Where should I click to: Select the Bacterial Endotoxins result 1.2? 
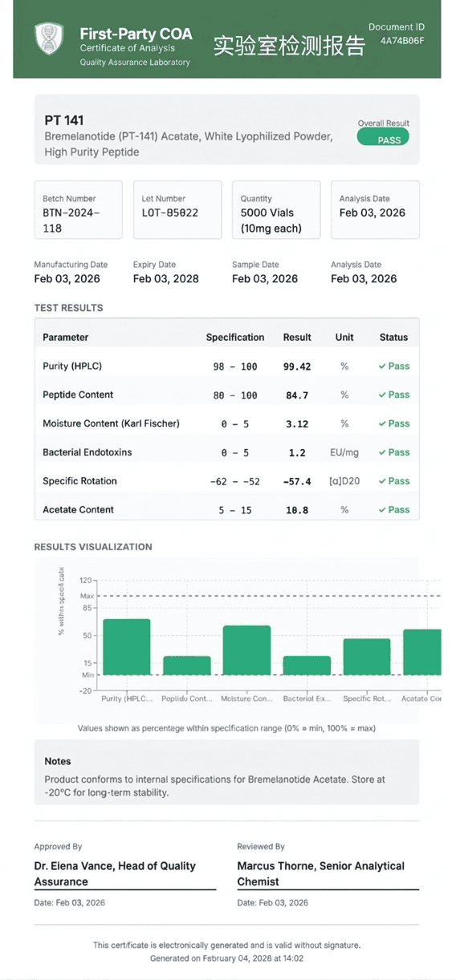297,453
